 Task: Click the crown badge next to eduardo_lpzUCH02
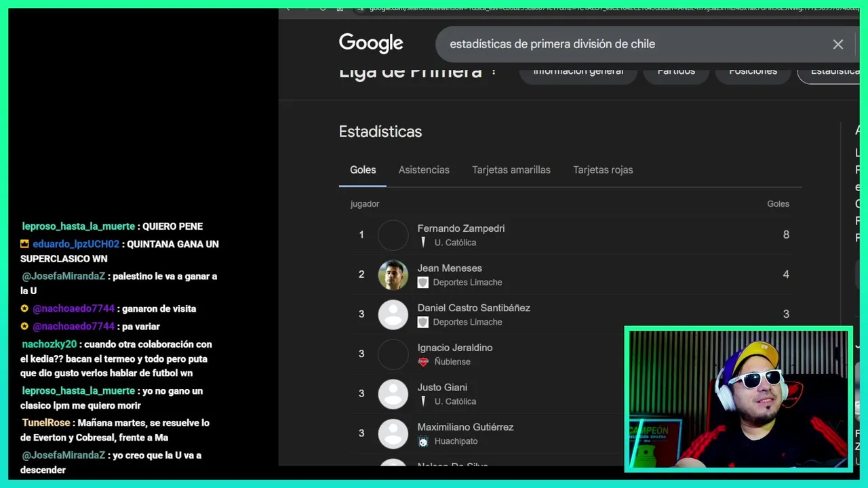(24, 244)
